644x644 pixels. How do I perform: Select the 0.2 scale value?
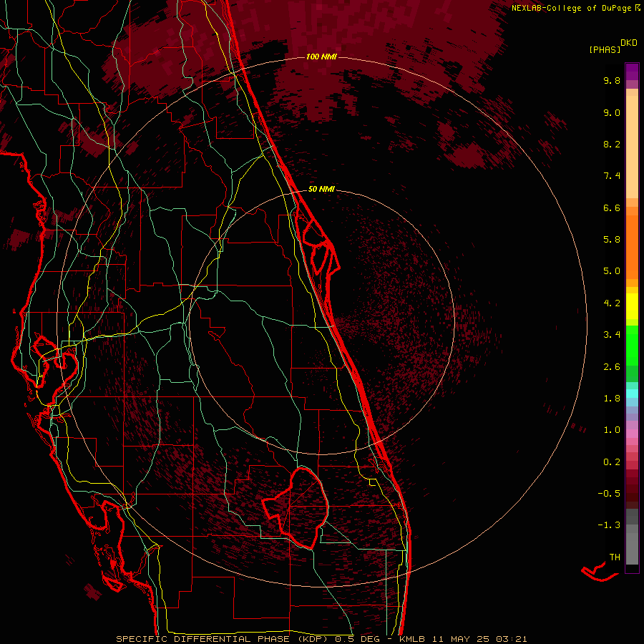pos(612,462)
